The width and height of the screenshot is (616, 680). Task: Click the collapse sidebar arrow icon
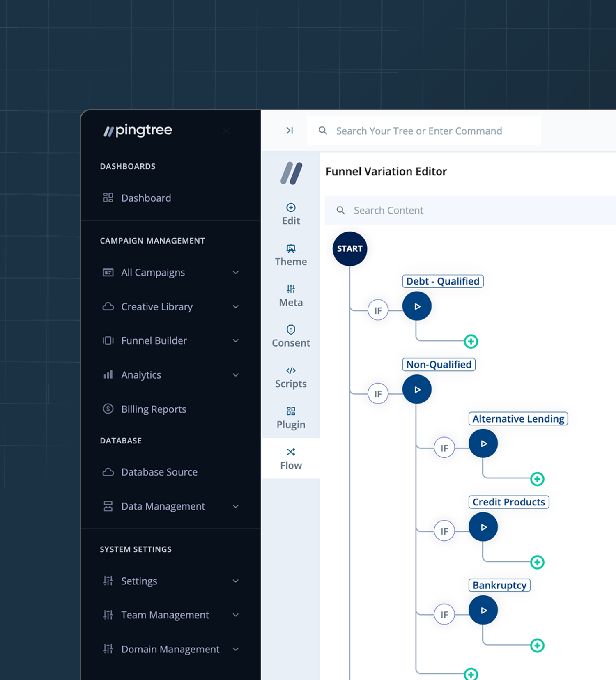click(x=290, y=131)
